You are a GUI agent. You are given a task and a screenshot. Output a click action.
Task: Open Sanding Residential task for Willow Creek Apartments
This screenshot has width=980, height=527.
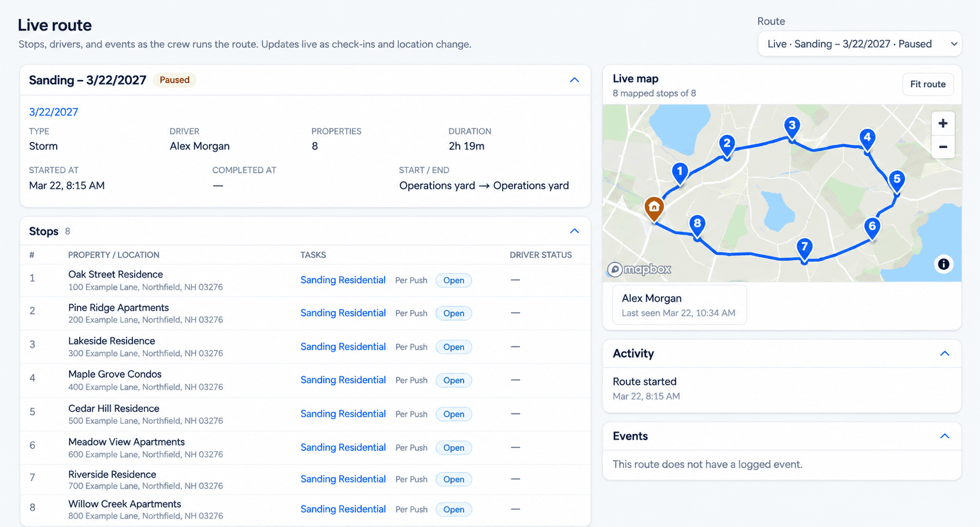343,509
